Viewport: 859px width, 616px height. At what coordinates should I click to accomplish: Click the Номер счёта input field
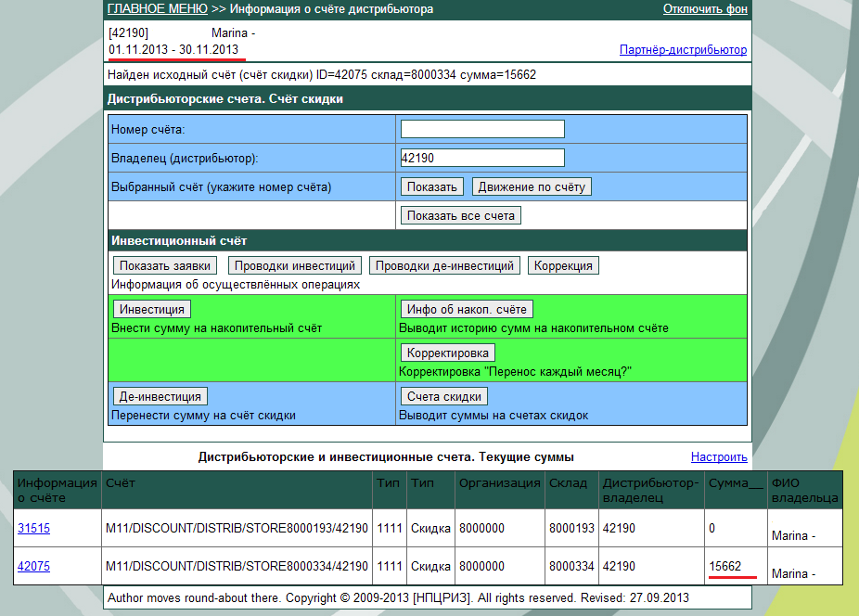(482, 129)
